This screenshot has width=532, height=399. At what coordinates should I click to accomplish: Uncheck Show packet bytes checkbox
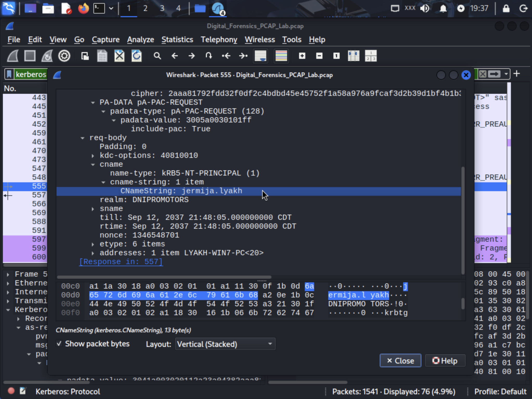[59, 344]
